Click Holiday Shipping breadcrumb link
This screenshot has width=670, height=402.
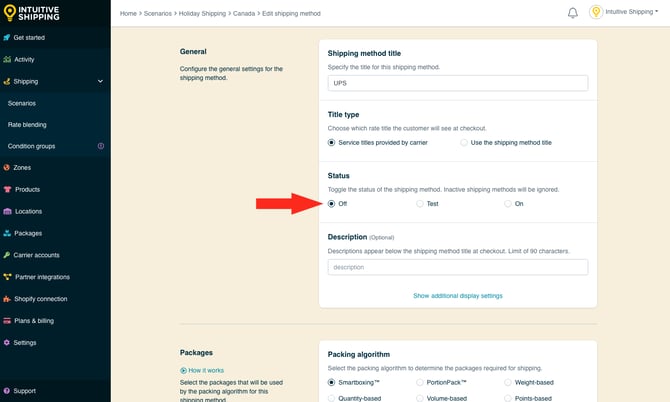[203, 13]
